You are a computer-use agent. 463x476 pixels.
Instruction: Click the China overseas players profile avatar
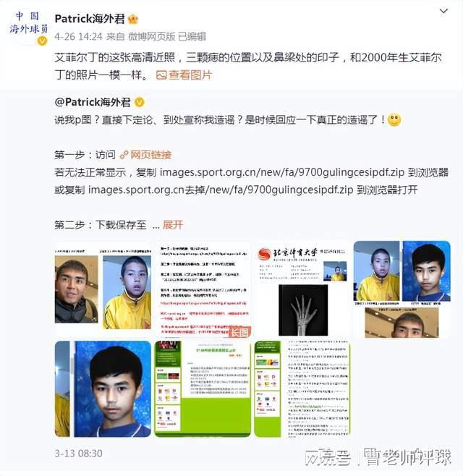[28, 27]
